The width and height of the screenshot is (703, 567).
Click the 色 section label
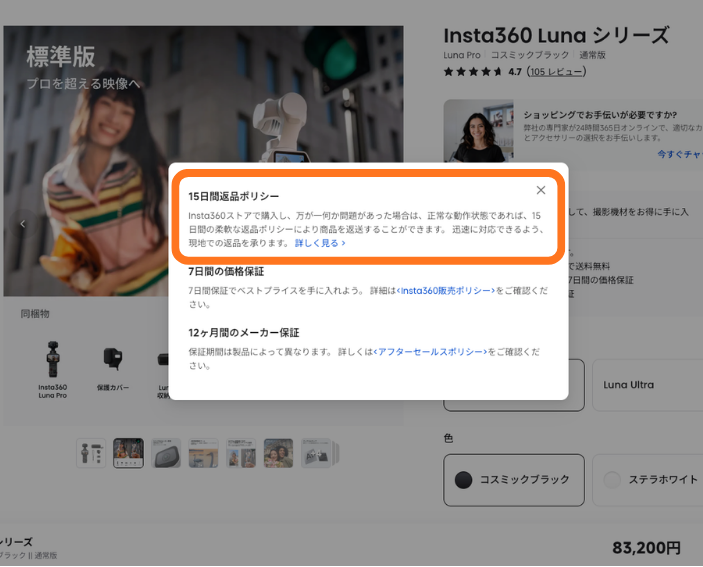point(448,438)
